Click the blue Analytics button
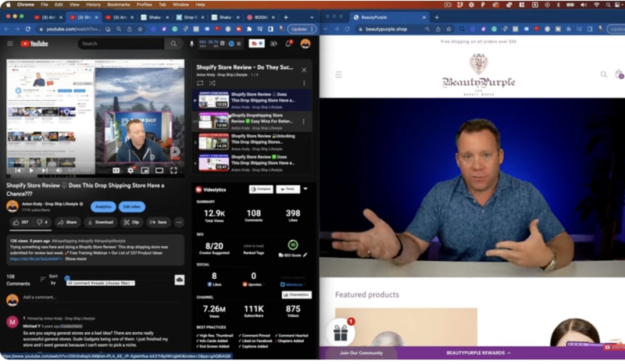 click(103, 206)
